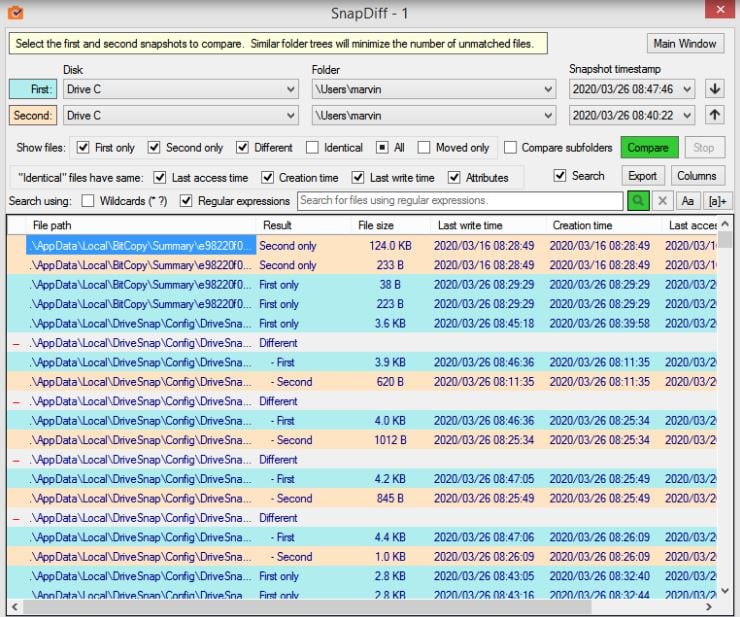Click the horizontal scrollbar thumb
Screen dimensions: 740x617
pyautogui.click(x=307, y=607)
